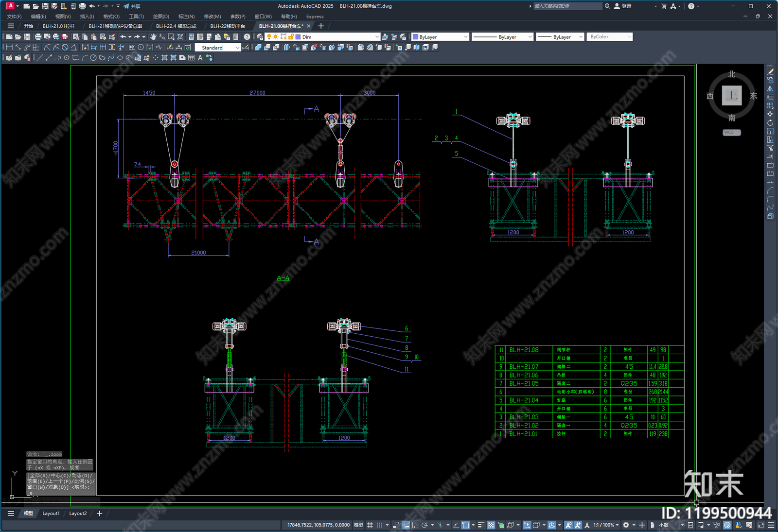The width and height of the screenshot is (778, 532).
Task: Select the multiline Text tool
Action: click(200, 58)
